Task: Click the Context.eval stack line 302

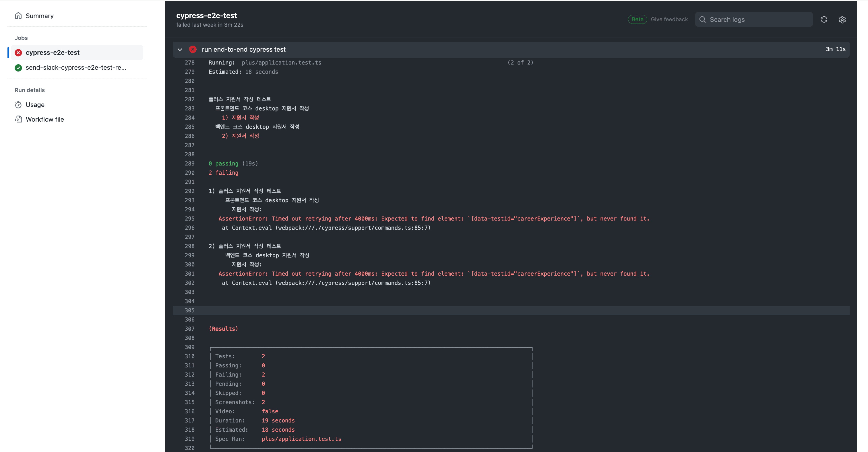Action: click(326, 283)
